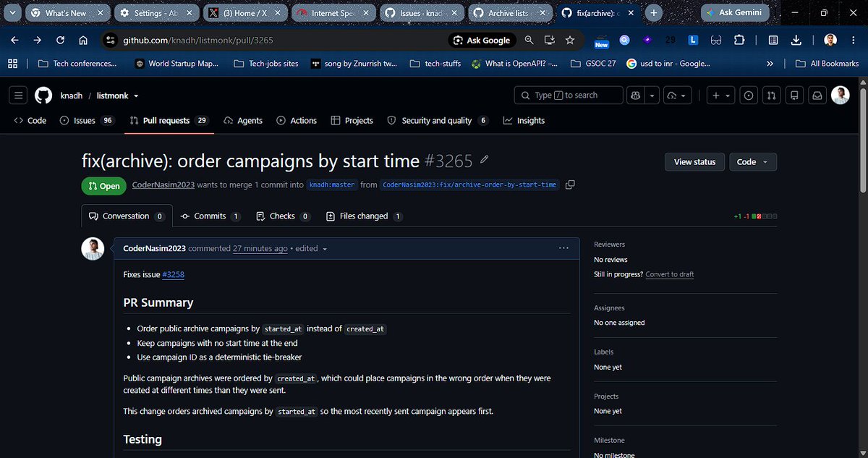Open the notifications inbox icon

click(817, 96)
